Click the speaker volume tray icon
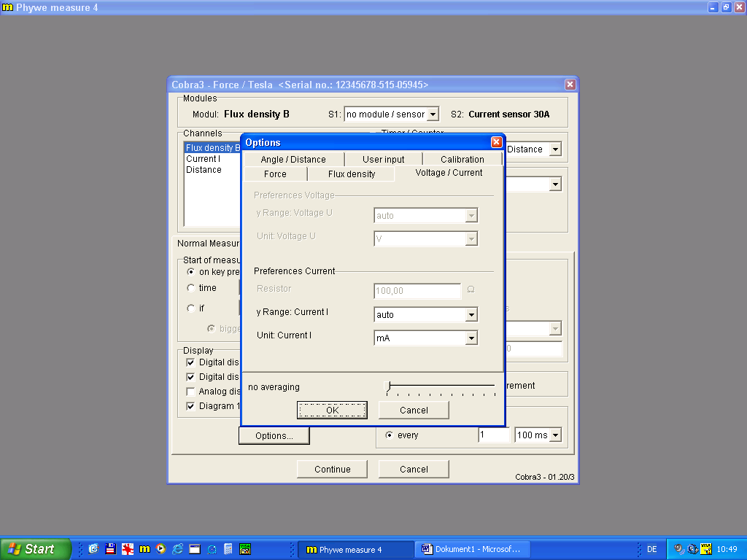The image size is (747, 560). pyautogui.click(x=679, y=549)
